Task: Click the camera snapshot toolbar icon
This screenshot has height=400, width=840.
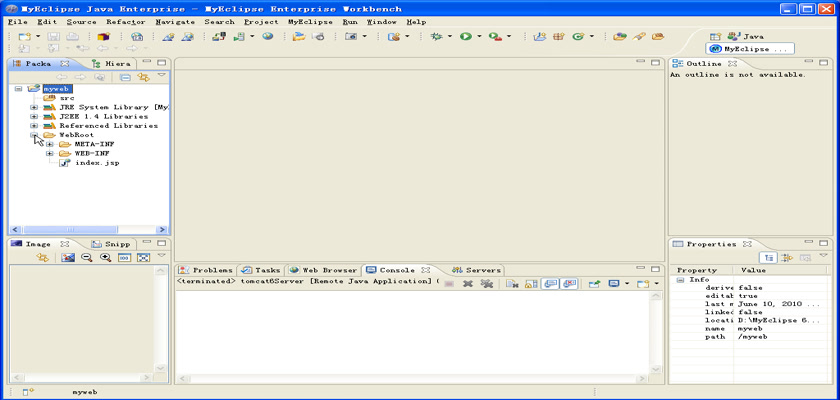Action: tap(351, 36)
